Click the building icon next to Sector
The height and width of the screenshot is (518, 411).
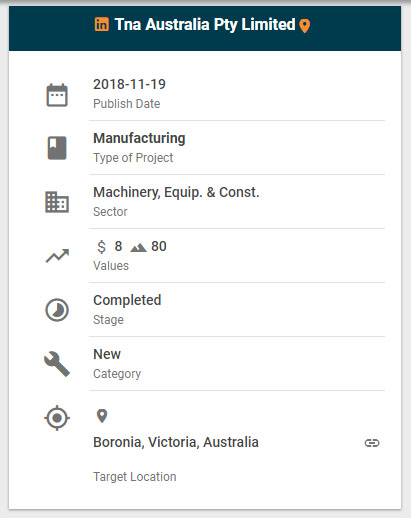pyautogui.click(x=57, y=202)
